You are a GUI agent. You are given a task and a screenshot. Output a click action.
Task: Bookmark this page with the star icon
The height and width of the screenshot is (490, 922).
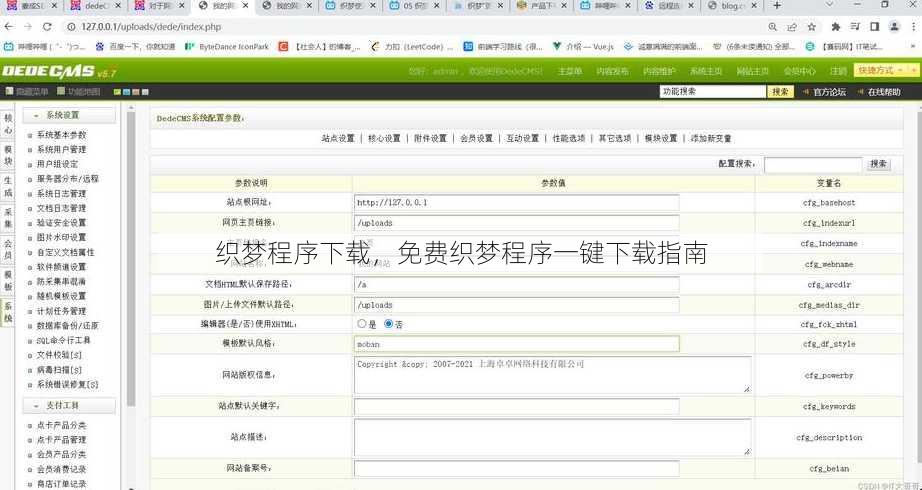click(812, 27)
